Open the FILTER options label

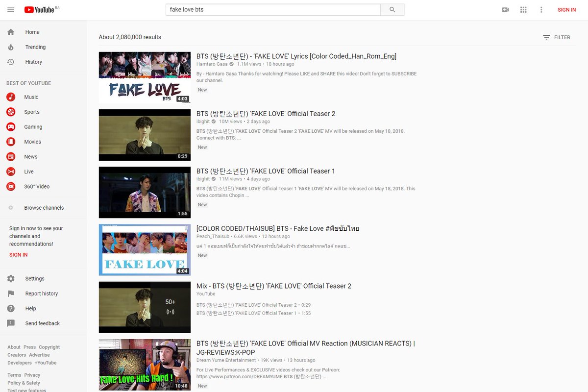[562, 37]
